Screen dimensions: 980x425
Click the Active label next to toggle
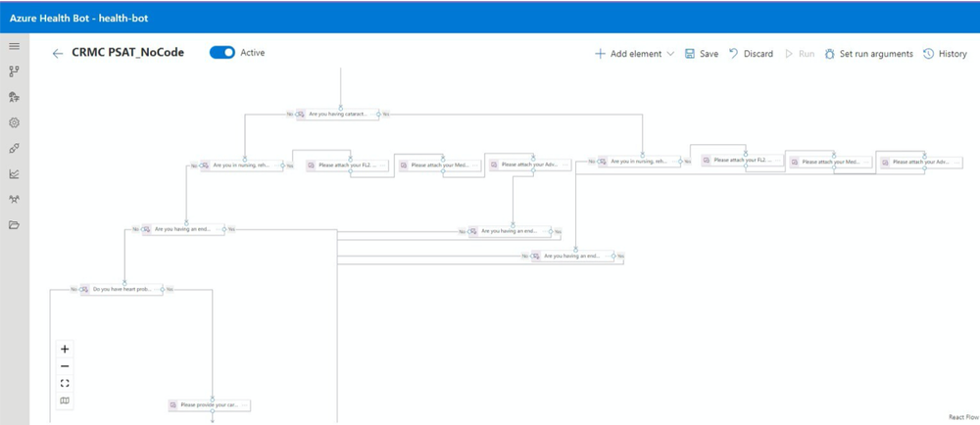[x=253, y=53]
